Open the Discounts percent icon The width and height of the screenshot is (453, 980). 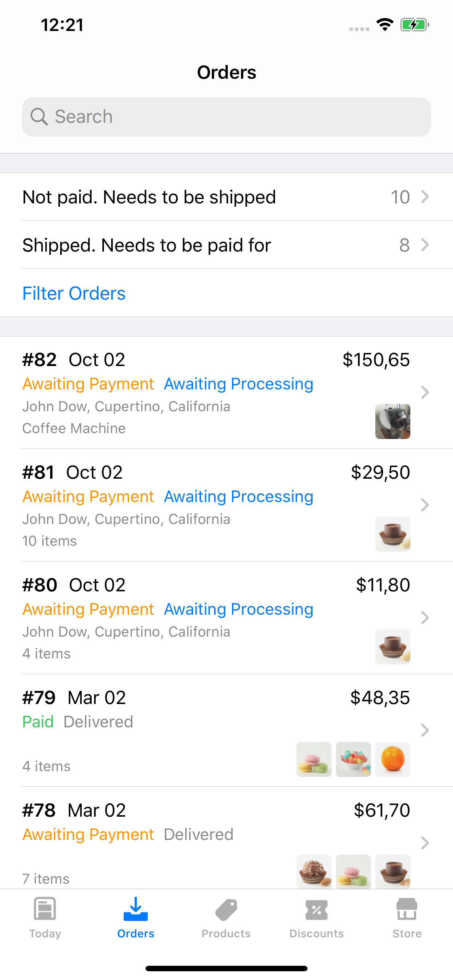(x=316, y=909)
